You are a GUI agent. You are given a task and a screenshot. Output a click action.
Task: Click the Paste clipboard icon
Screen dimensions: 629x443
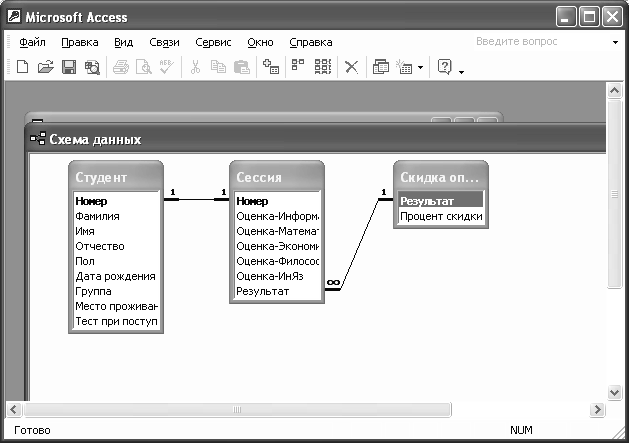242,67
